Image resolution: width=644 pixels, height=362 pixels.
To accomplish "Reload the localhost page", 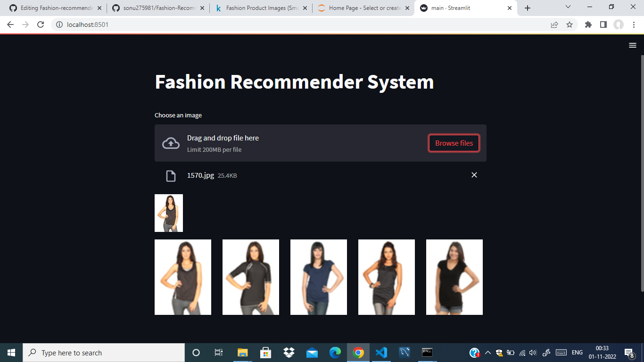I will tap(40, 24).
